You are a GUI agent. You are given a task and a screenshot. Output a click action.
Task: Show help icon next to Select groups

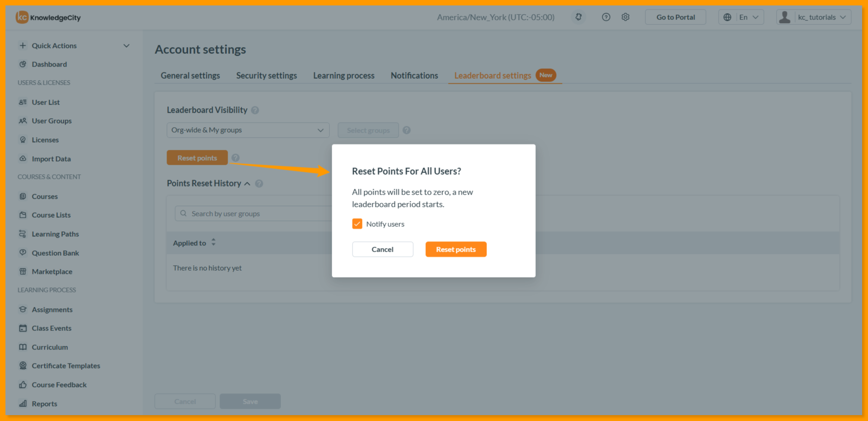tap(407, 130)
